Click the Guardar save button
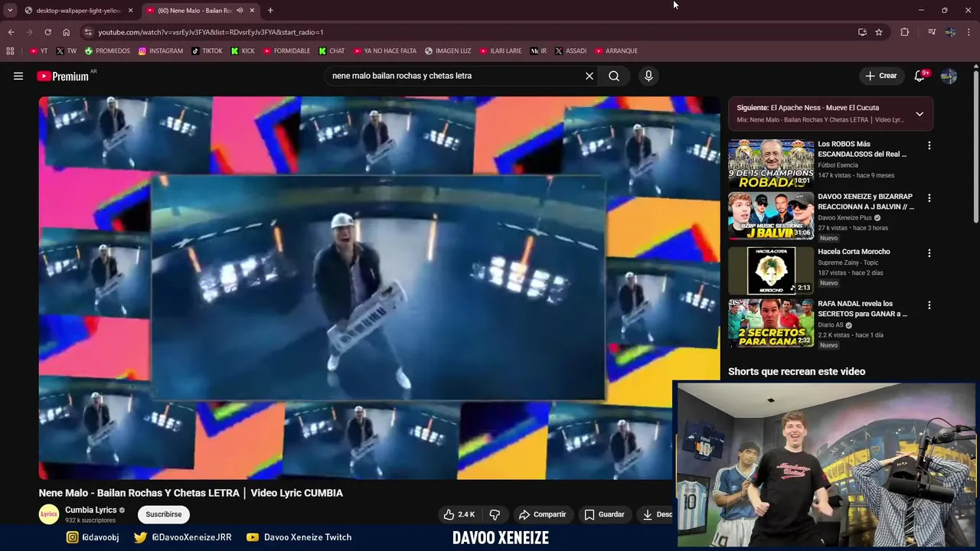 tap(604, 514)
